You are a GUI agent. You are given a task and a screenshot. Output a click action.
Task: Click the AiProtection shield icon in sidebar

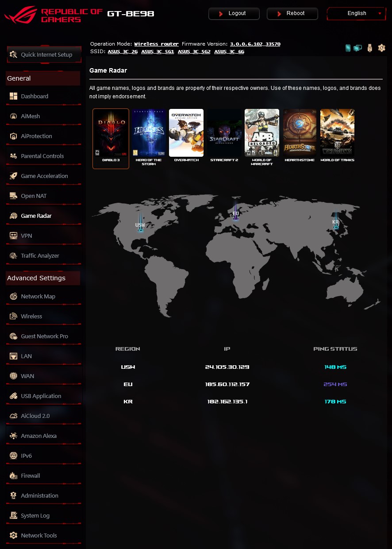pyautogui.click(x=13, y=136)
